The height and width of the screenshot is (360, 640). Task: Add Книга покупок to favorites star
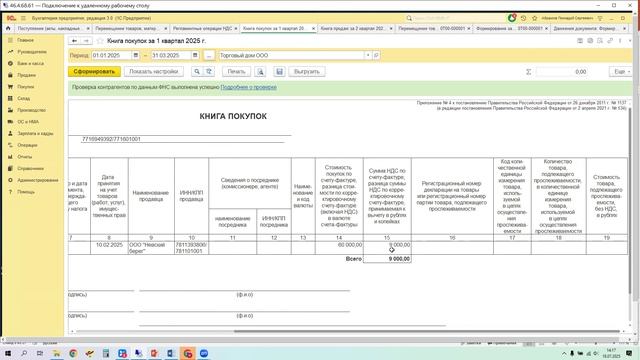(x=100, y=41)
